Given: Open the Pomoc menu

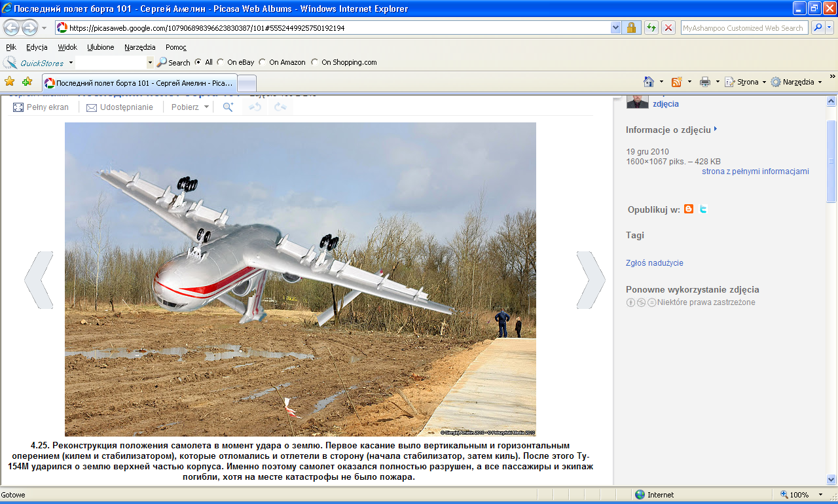Looking at the screenshot, I should tap(176, 47).
